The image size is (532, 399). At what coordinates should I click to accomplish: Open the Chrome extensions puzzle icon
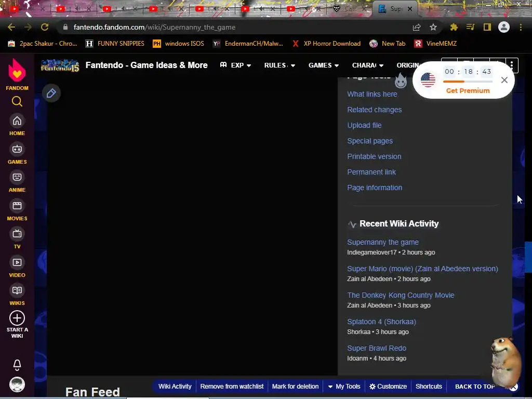pos(454,27)
